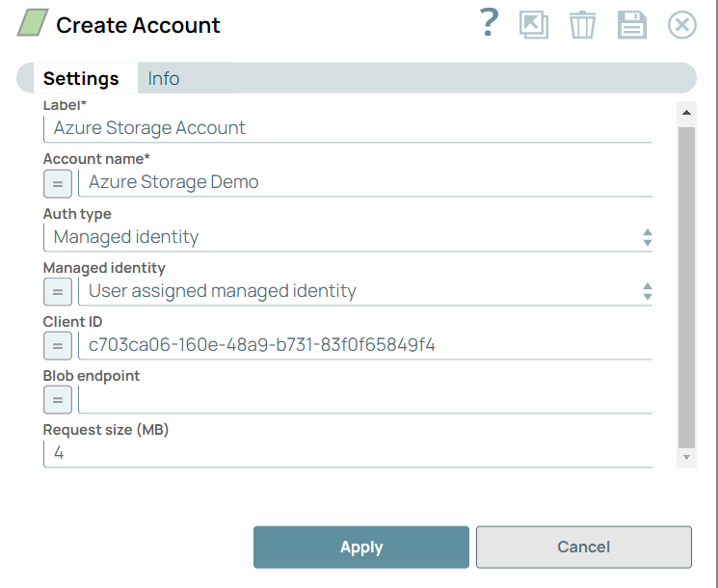Image resolution: width=718 pixels, height=588 pixels.
Task: Open the help question mark icon
Action: 490,23
